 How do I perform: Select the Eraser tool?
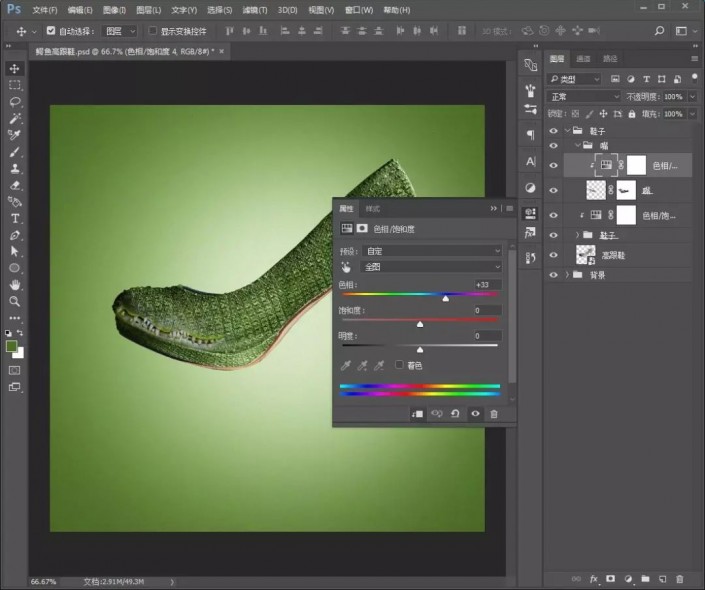(14, 185)
